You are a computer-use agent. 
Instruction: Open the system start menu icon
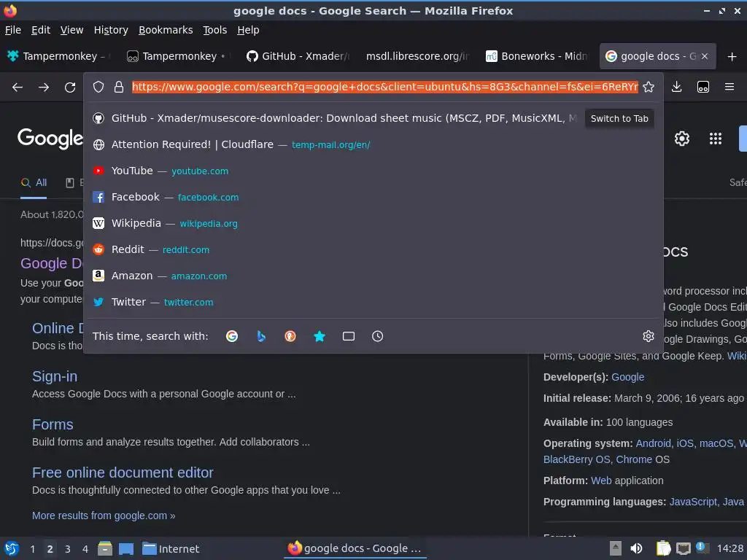[x=12, y=548]
